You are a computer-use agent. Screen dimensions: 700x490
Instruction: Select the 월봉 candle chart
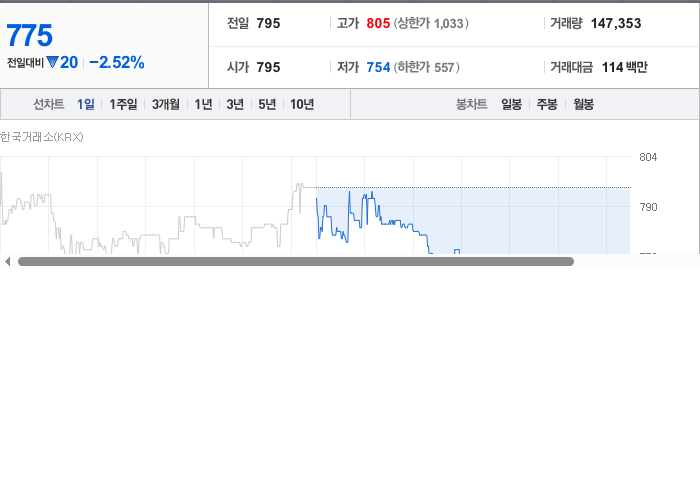point(583,104)
